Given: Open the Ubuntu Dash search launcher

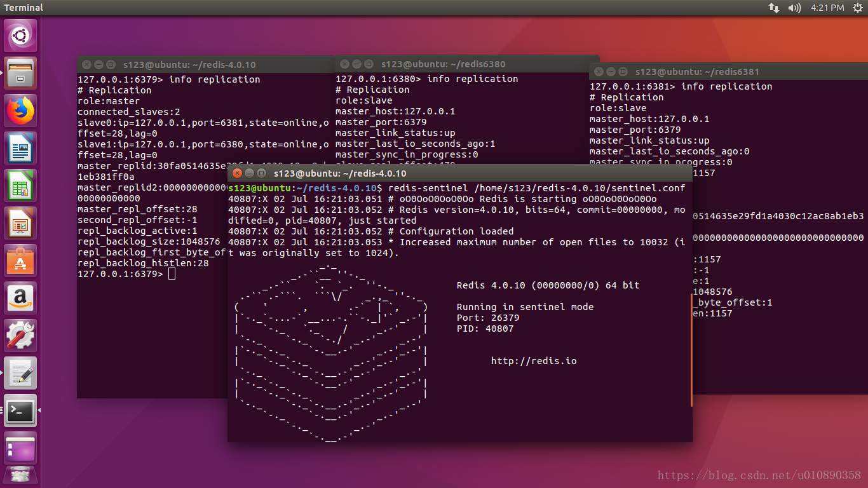Looking at the screenshot, I should tap(20, 36).
